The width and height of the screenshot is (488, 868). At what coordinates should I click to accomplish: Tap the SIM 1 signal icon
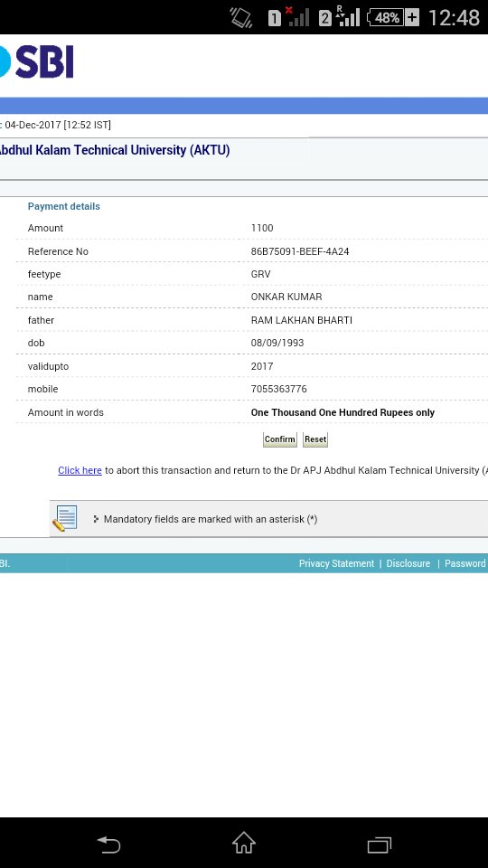(289, 16)
